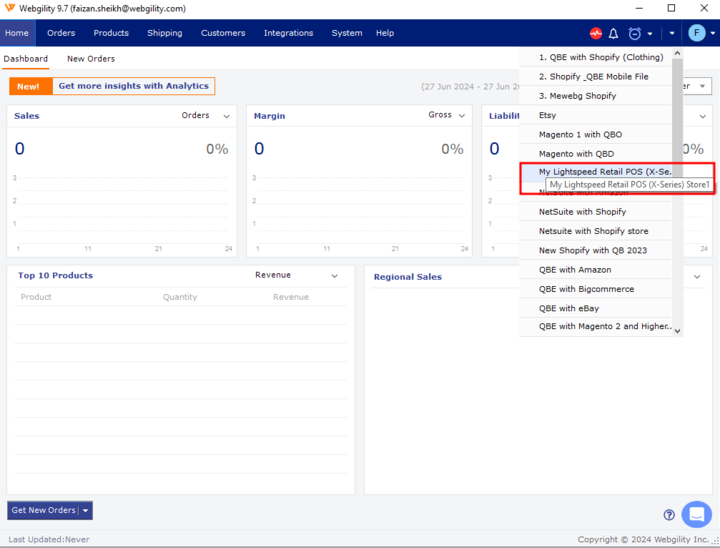Expand the user account dropdown arrow
This screenshot has height=548, width=720.
(713, 33)
